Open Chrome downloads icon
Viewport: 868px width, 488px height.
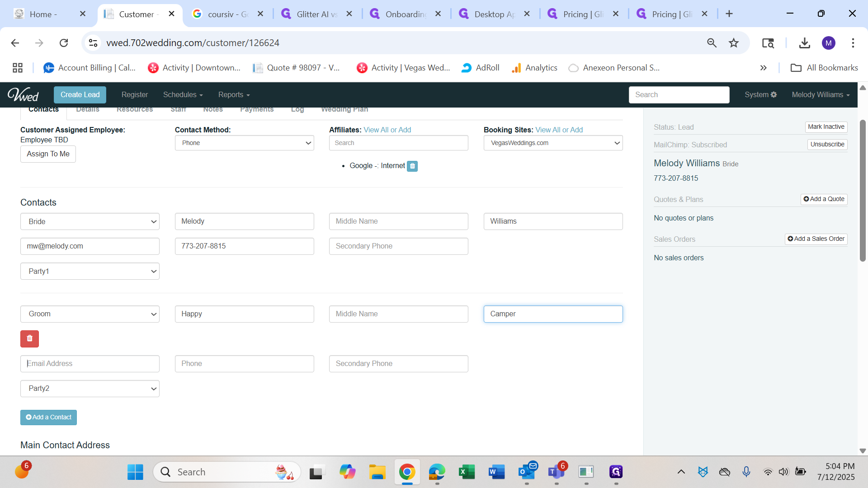(804, 43)
